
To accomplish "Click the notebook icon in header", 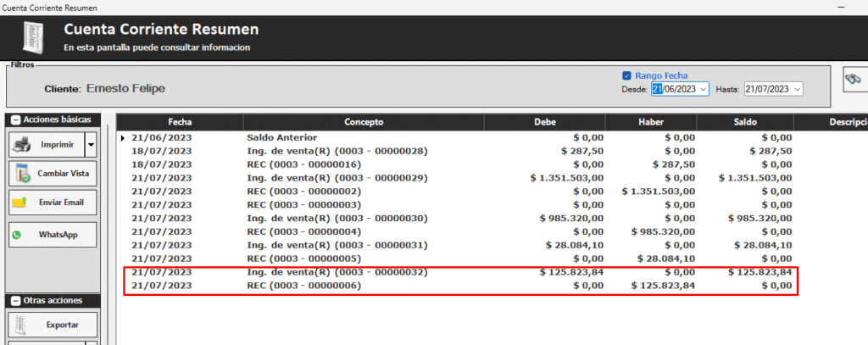I will tap(30, 38).
